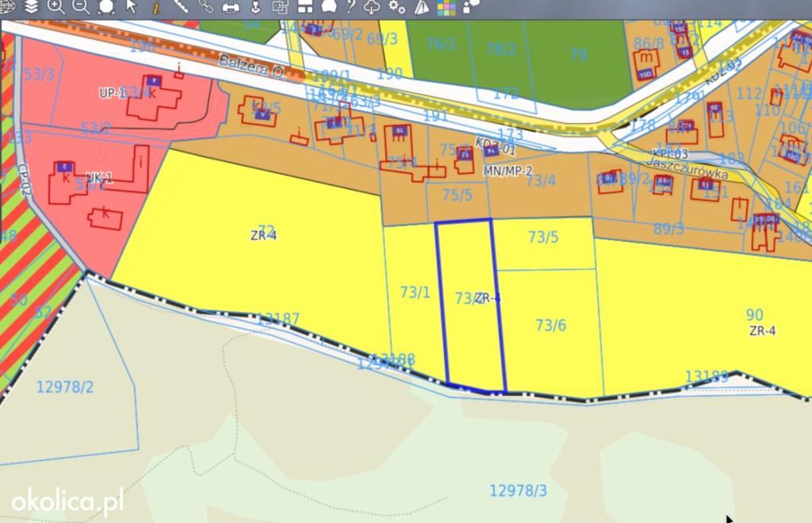Click the CP-02 vertical road label
812x523 pixels.
[25, 179]
